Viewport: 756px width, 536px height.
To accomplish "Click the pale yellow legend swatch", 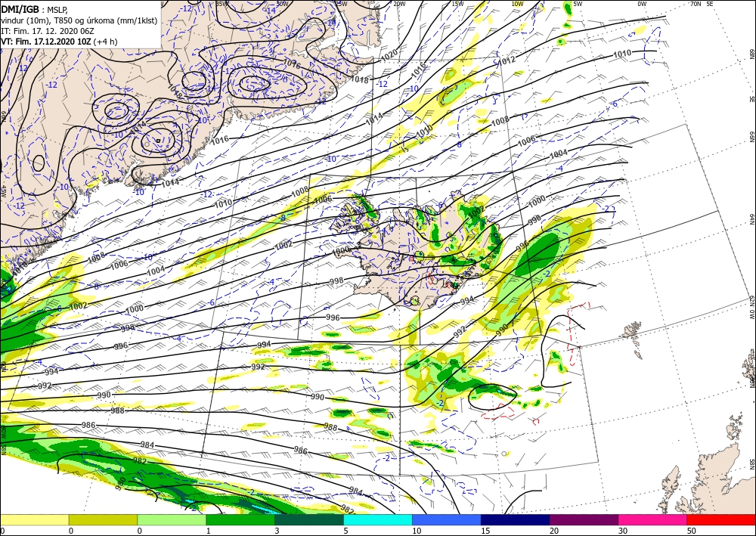I will pos(34,519).
